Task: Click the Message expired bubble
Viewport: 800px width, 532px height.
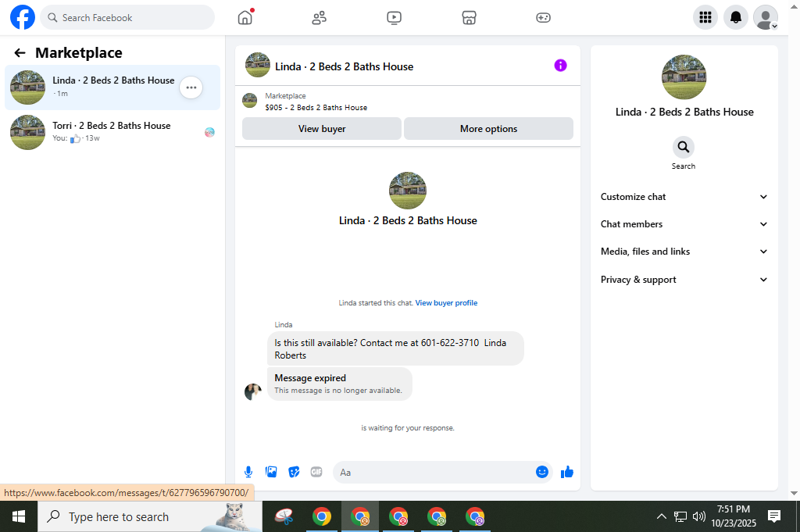Action: pos(339,384)
